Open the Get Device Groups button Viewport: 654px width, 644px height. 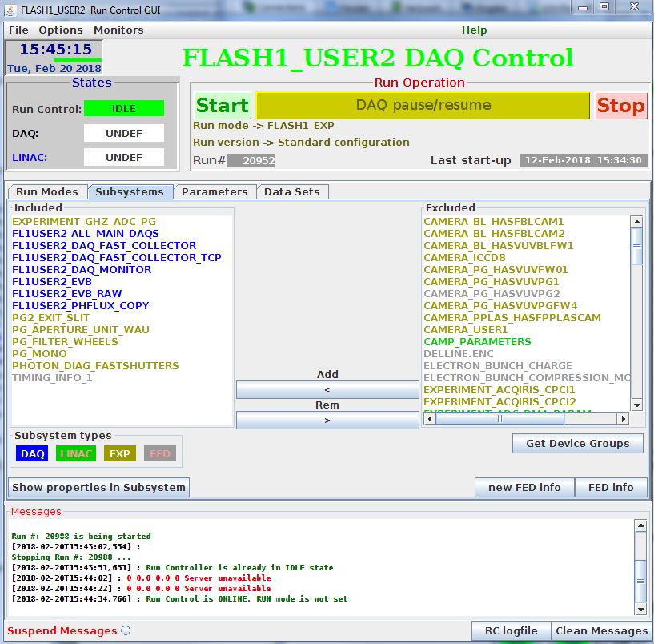[577, 443]
